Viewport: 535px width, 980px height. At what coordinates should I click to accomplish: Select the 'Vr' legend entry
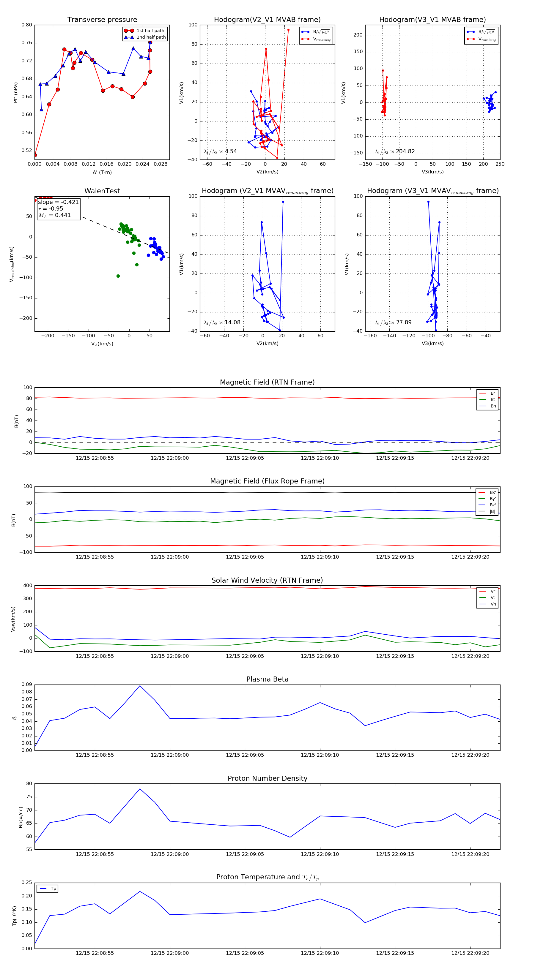(x=487, y=591)
